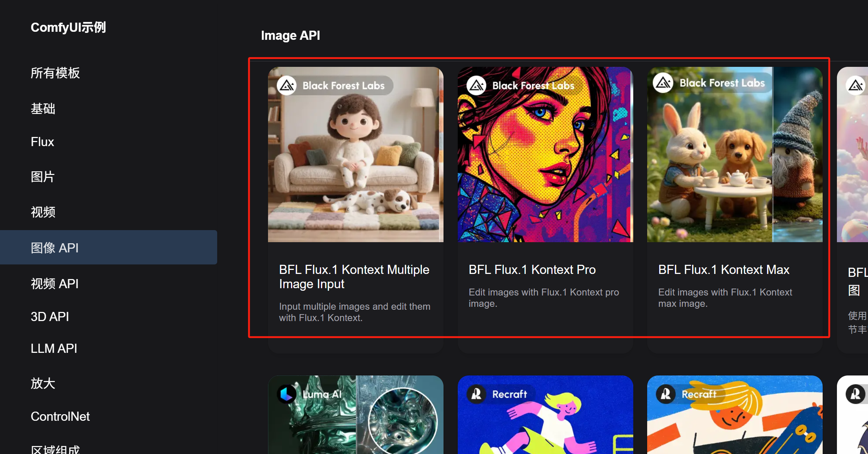Go to the Flux category
The width and height of the screenshot is (868, 454).
(x=42, y=142)
